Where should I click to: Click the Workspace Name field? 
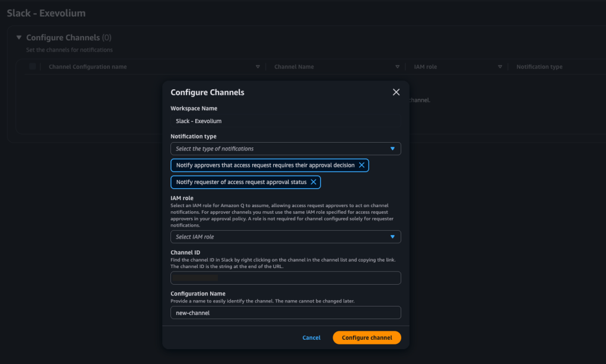285,121
